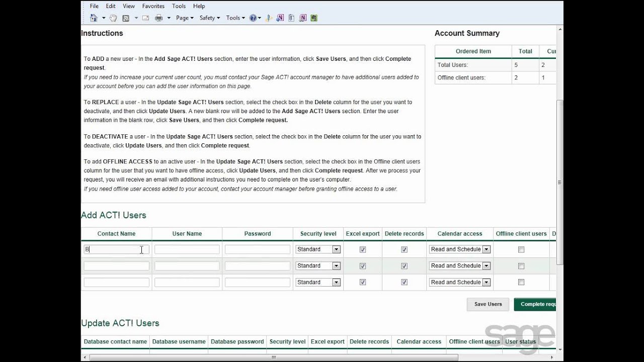This screenshot has width=644, height=362.
Task: Click the first row User Name field
Action: point(187,249)
